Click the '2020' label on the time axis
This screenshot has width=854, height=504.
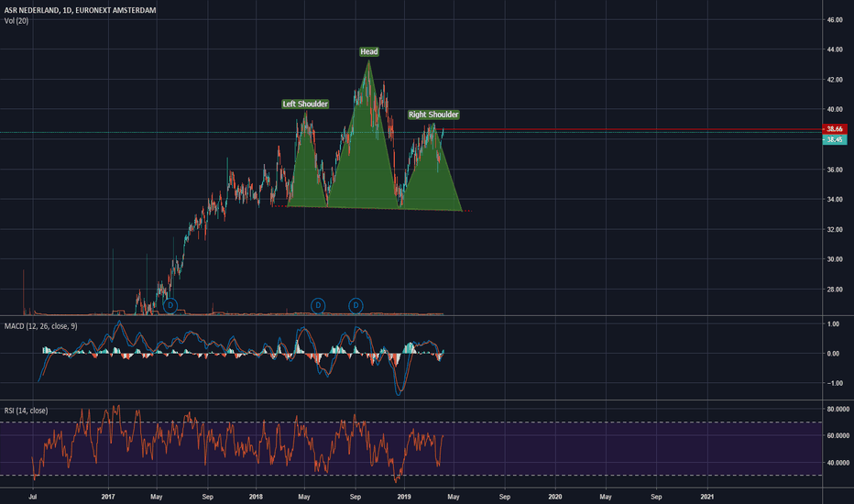[555, 497]
